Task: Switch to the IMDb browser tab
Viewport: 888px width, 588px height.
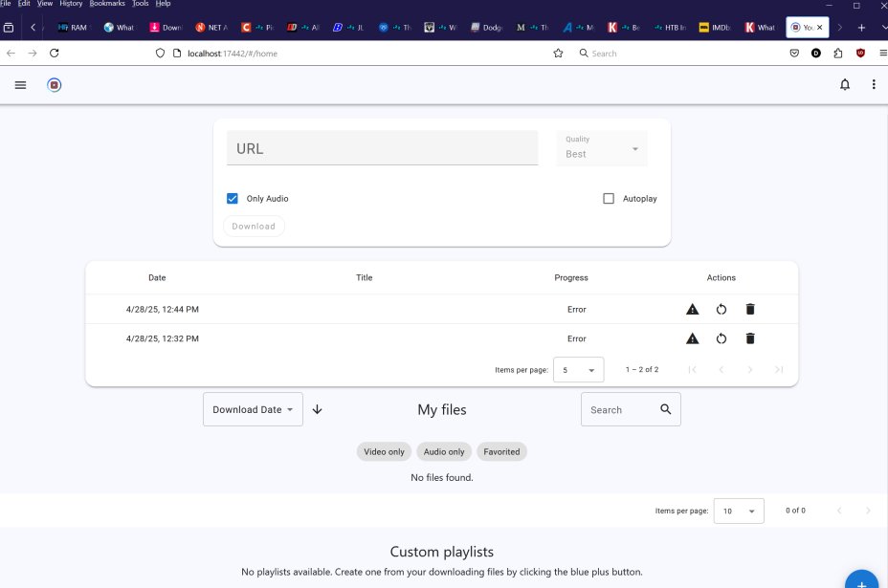Action: pos(719,28)
